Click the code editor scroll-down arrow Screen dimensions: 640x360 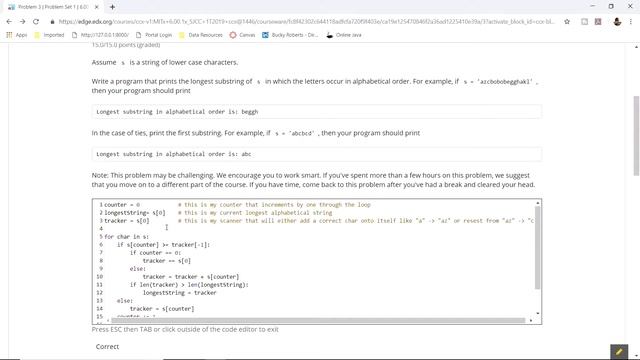click(538, 313)
